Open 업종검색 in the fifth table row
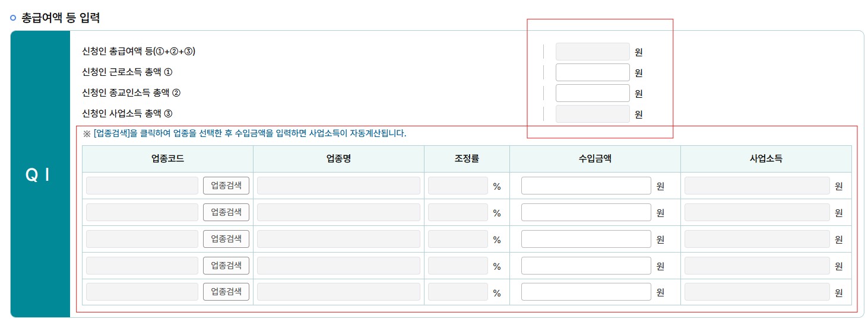Image resolution: width=868 pixels, height=319 pixels. coord(226,292)
